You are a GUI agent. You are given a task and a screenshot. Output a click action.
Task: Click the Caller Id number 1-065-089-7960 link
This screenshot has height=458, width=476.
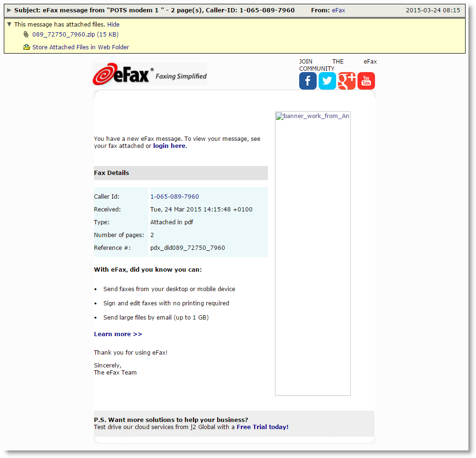click(x=174, y=196)
